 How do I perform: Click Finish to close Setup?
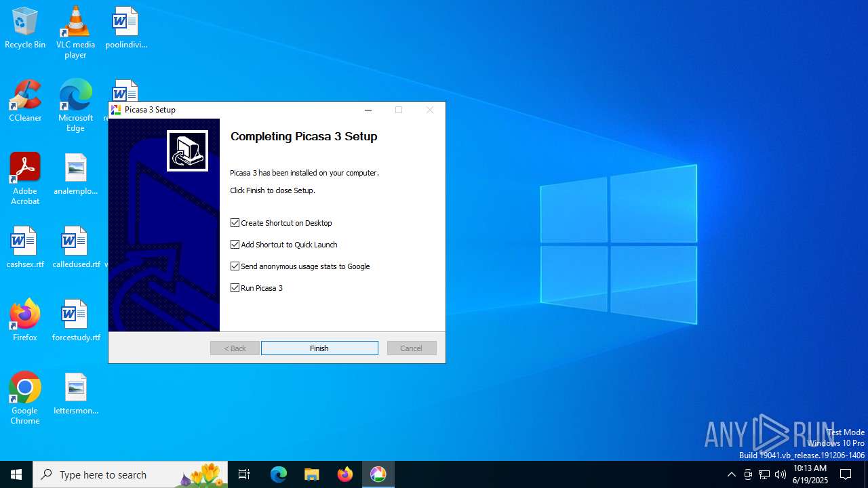[319, 348]
